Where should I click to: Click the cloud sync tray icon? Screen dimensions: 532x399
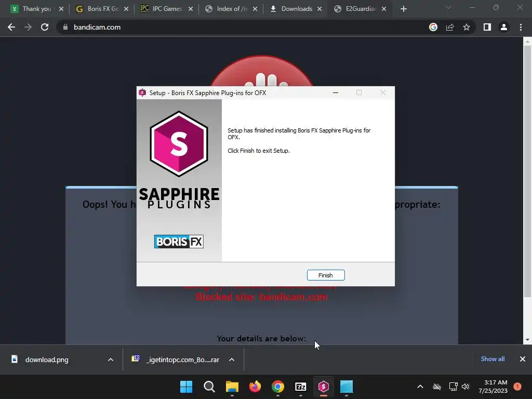click(x=437, y=387)
